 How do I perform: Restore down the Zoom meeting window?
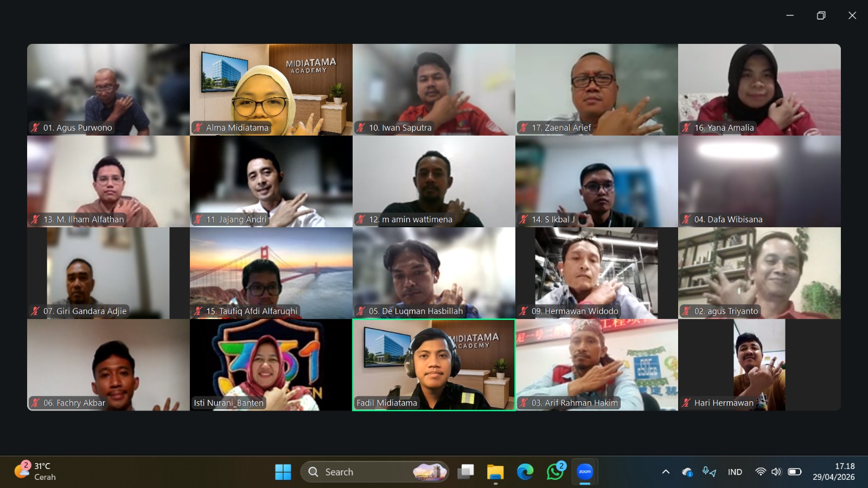pyautogui.click(x=821, y=15)
